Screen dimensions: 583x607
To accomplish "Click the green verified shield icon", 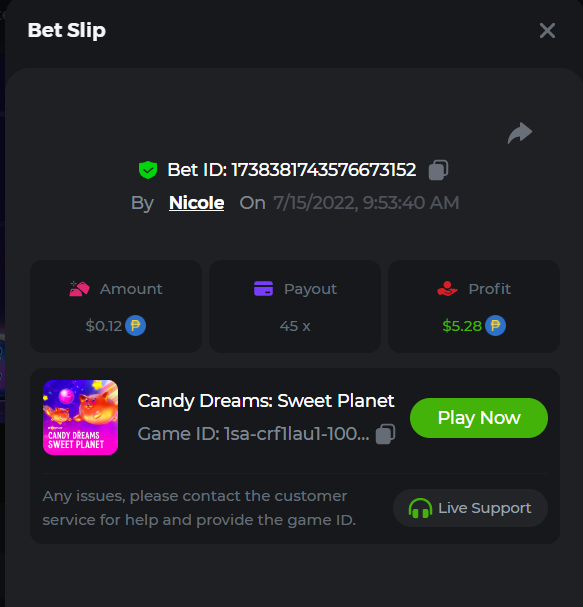I will 148,170.
